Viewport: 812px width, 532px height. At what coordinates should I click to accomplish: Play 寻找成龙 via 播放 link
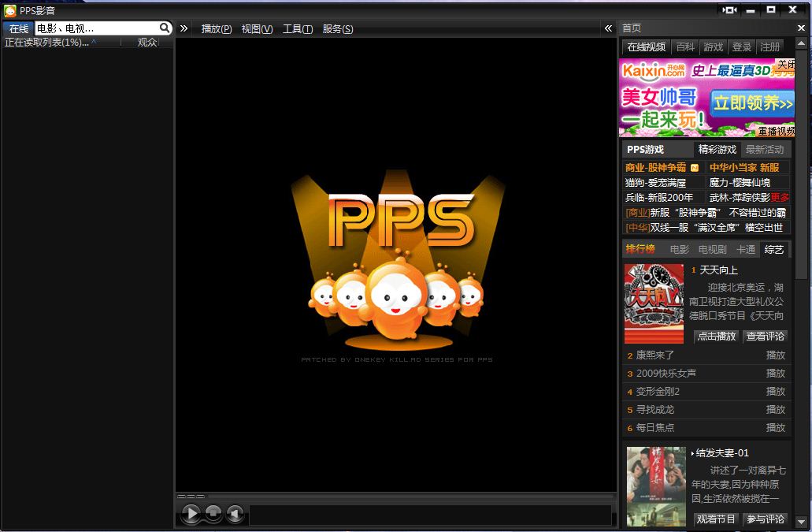coord(775,410)
